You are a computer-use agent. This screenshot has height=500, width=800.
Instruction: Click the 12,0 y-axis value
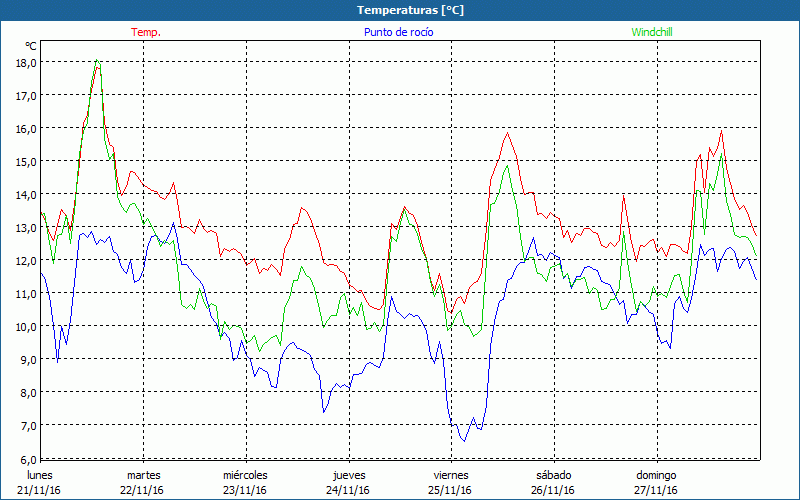pos(26,260)
